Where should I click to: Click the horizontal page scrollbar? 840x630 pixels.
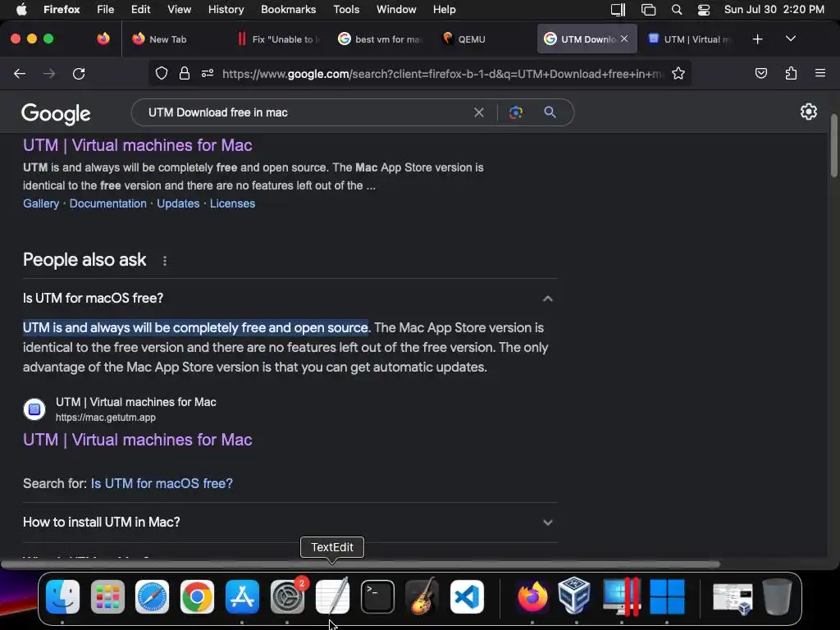tap(360, 564)
